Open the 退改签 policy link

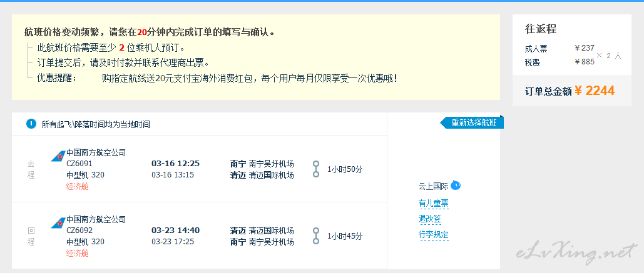click(x=429, y=219)
